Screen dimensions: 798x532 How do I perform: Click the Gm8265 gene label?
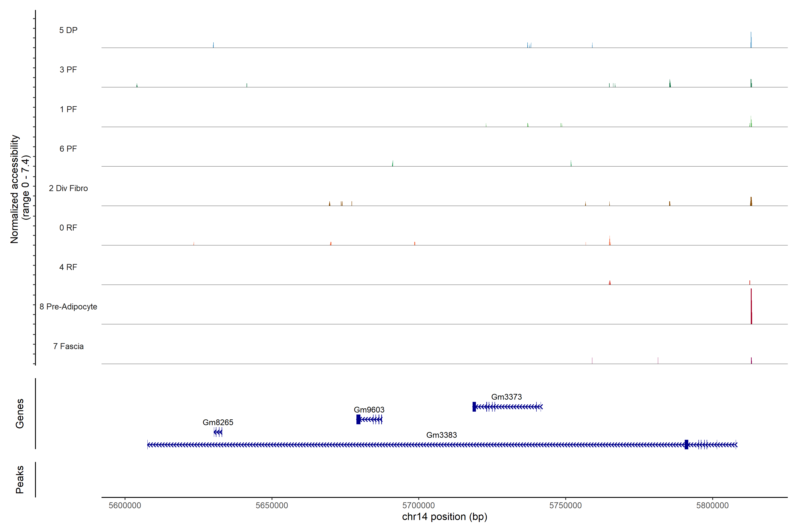(x=218, y=422)
